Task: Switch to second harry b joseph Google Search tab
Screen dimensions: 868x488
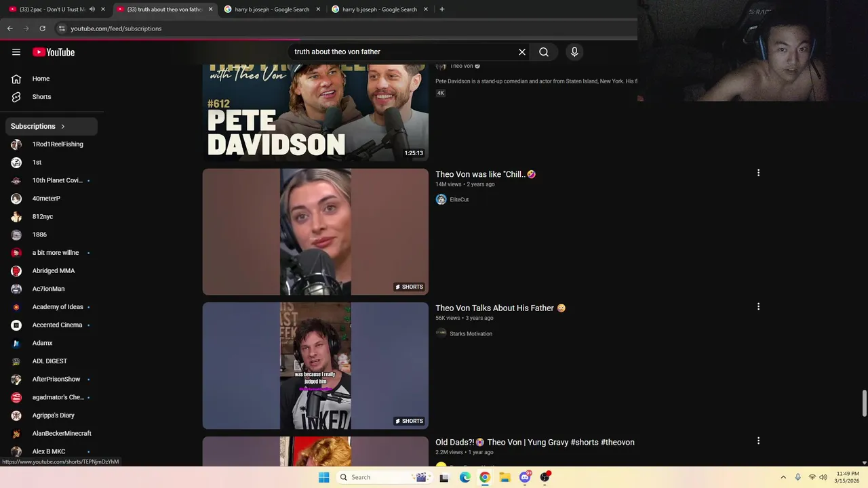Action: [380, 9]
